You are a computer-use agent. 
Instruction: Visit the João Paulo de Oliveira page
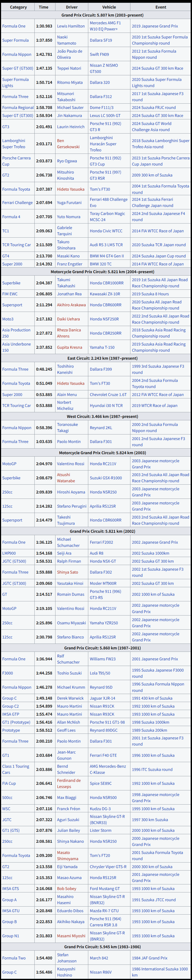click(x=70, y=54)
